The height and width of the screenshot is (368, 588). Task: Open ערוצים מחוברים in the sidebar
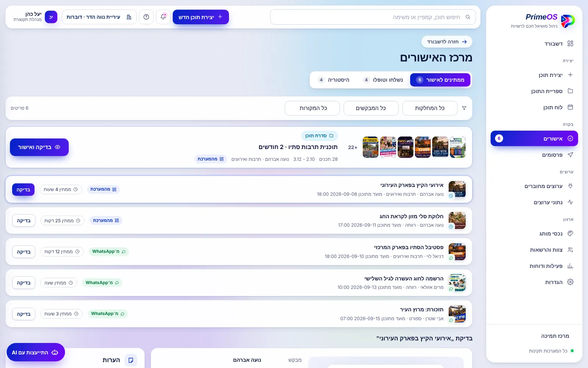[x=534, y=186]
